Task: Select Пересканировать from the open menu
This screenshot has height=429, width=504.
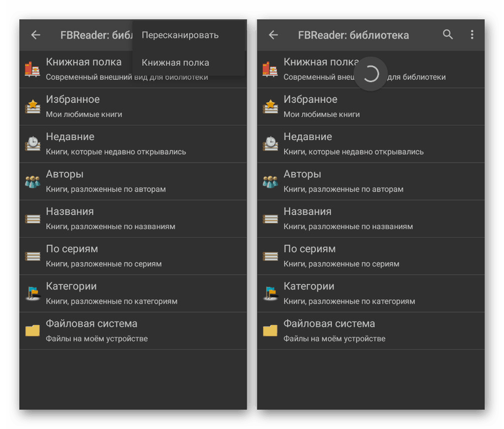Action: pyautogui.click(x=180, y=35)
